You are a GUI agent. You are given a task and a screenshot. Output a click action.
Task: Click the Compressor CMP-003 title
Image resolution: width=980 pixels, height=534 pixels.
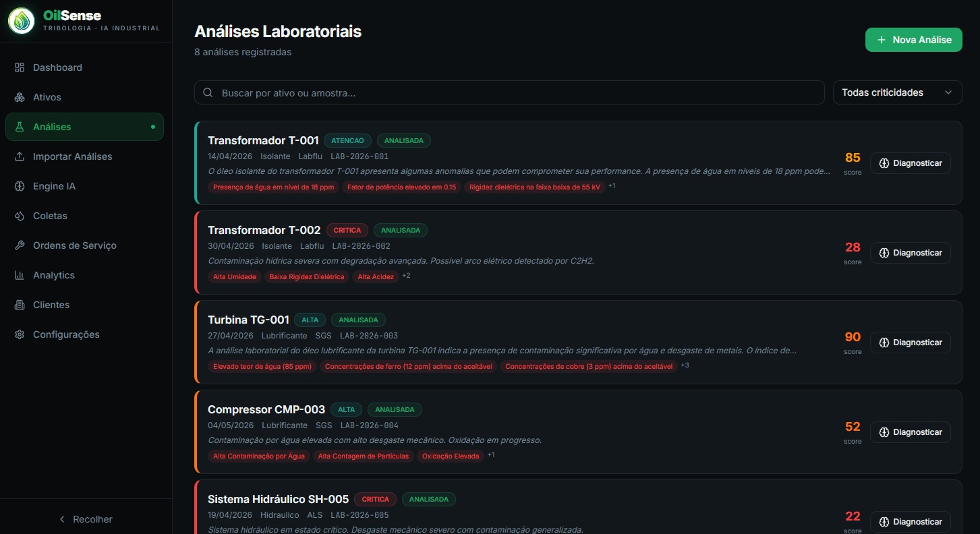tap(266, 409)
